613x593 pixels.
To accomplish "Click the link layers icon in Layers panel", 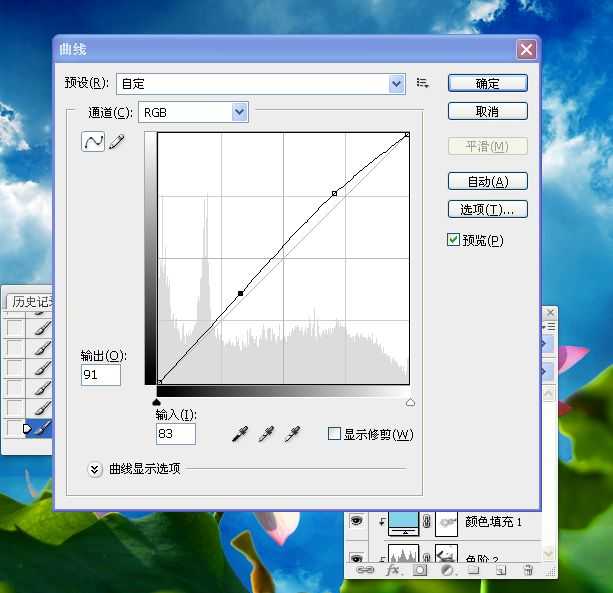I will click(x=365, y=570).
